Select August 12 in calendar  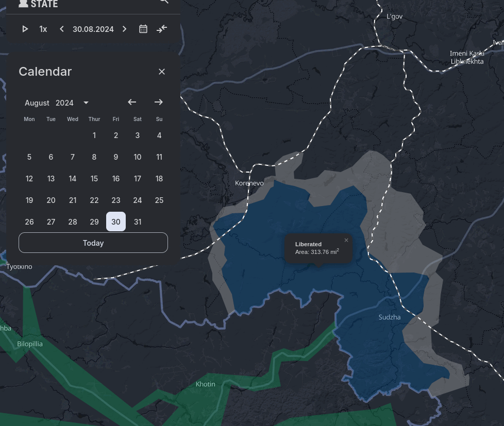(29, 179)
